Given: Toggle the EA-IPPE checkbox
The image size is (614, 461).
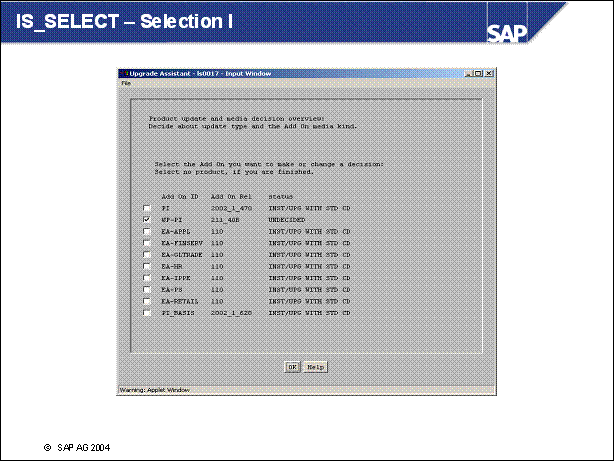Looking at the screenshot, I should pyautogui.click(x=147, y=278).
